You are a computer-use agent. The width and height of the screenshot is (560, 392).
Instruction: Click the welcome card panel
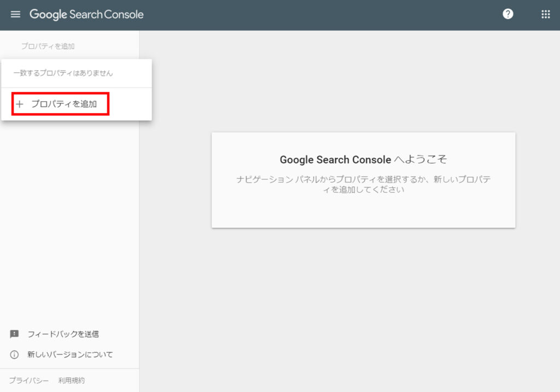(363, 180)
